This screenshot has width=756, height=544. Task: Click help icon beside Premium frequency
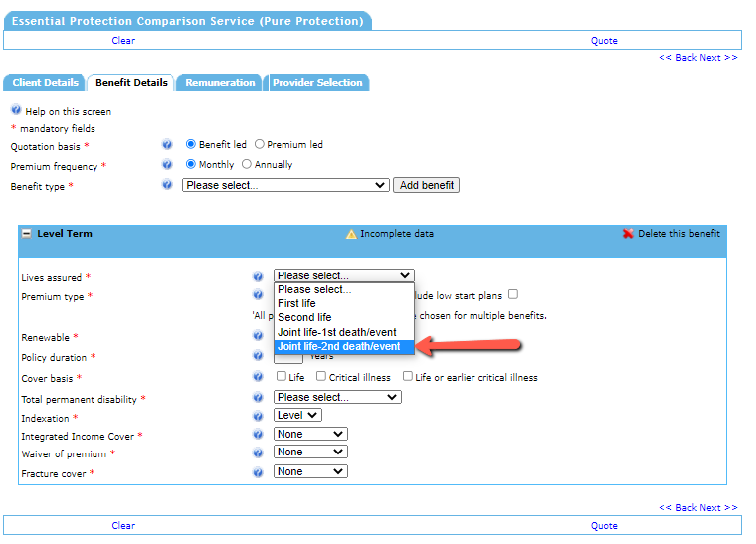(167, 165)
